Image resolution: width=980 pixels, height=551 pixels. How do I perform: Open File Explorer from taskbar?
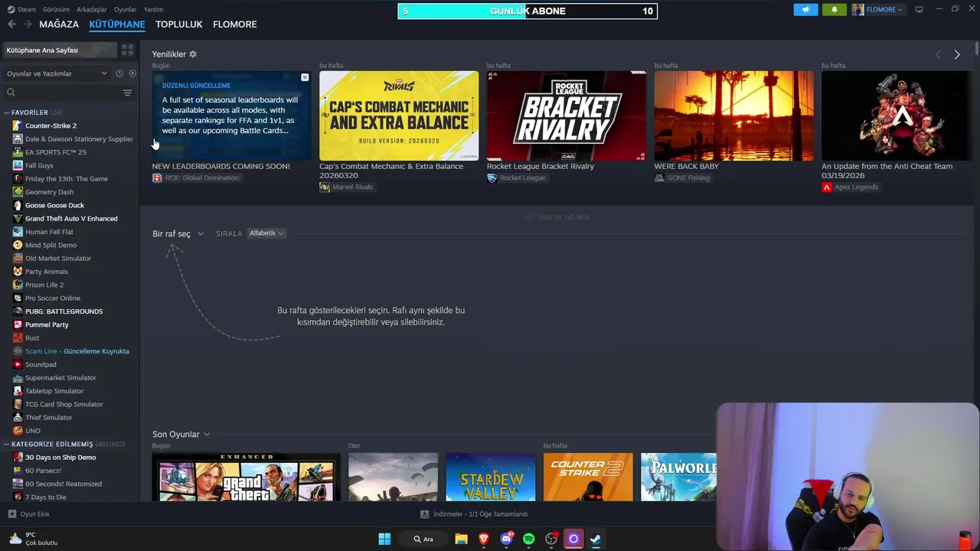pos(461,539)
